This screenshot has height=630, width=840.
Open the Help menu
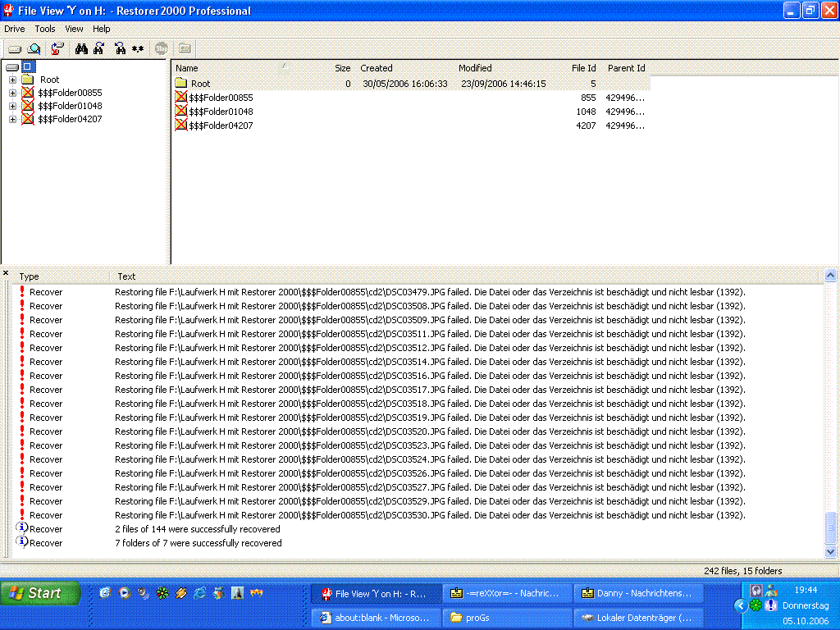[x=101, y=29]
